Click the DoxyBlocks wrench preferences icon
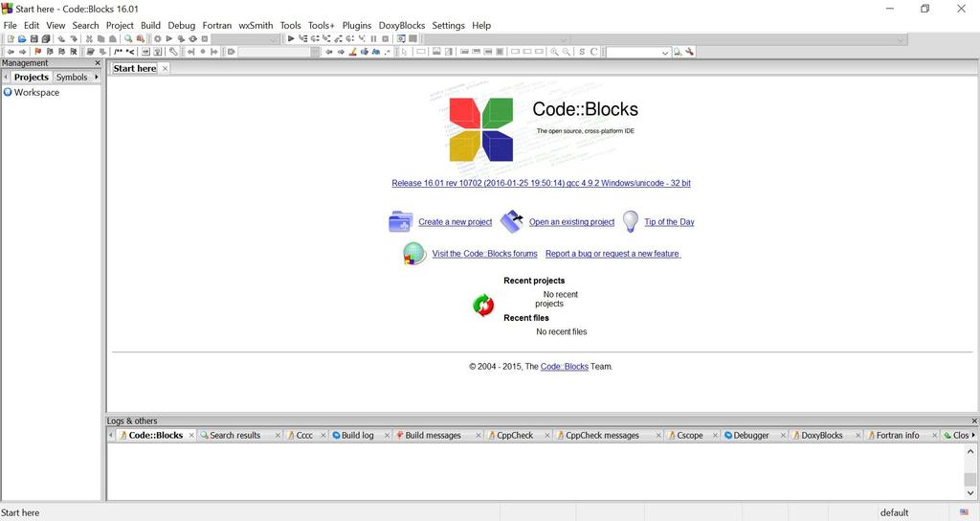Viewport: 980px width, 521px height. click(x=173, y=52)
